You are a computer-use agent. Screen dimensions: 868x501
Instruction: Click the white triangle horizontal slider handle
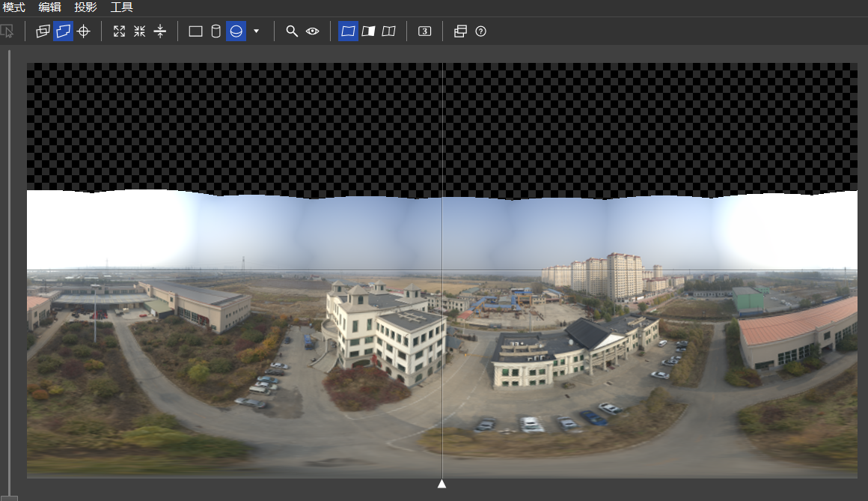click(441, 484)
